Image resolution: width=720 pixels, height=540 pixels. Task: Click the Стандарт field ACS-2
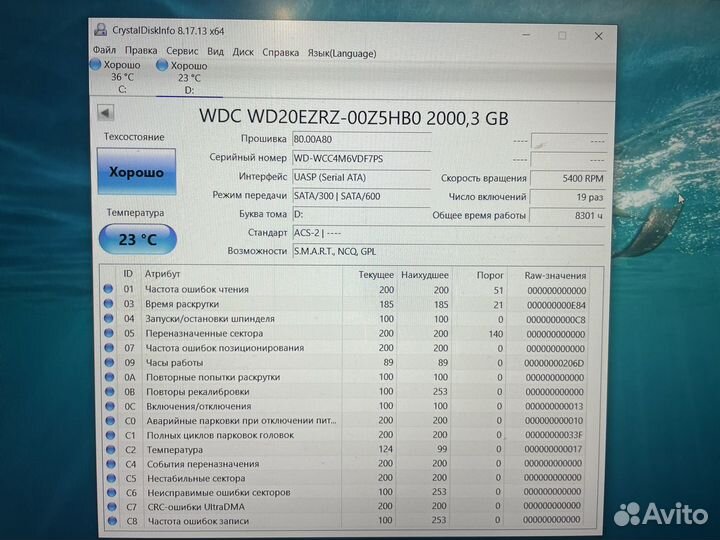coord(448,233)
